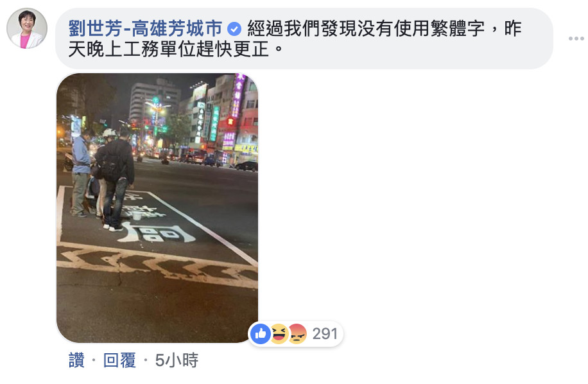Click the painted 高 road marking in photo

[x=157, y=232]
